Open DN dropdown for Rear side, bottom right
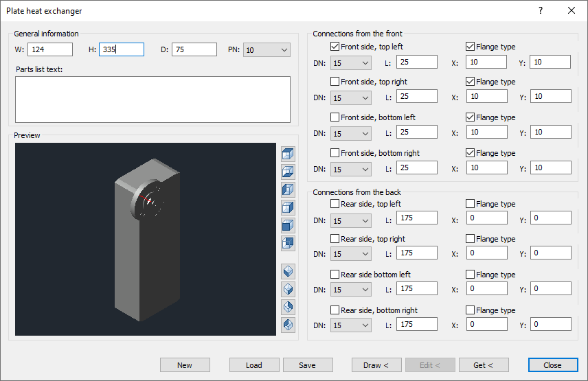The width and height of the screenshot is (588, 381). [x=350, y=325]
